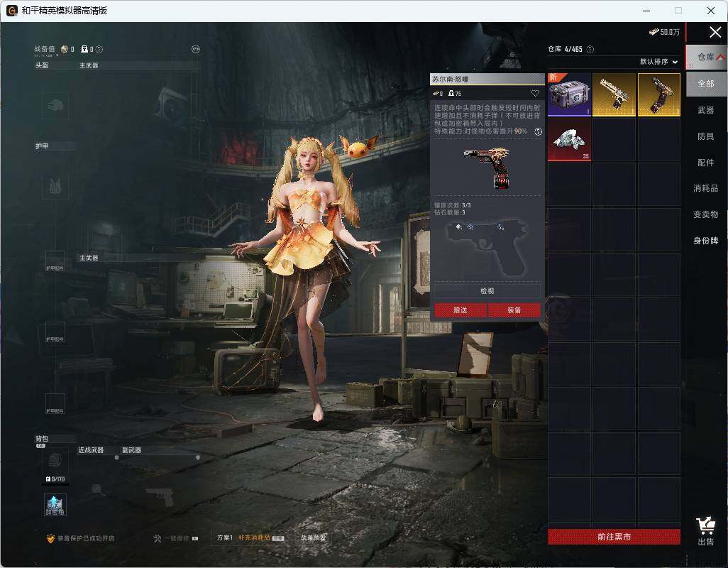The height and width of the screenshot is (568, 728).
Task: Click the 苏尔南-怒嚎 item title
Action: 450,79
